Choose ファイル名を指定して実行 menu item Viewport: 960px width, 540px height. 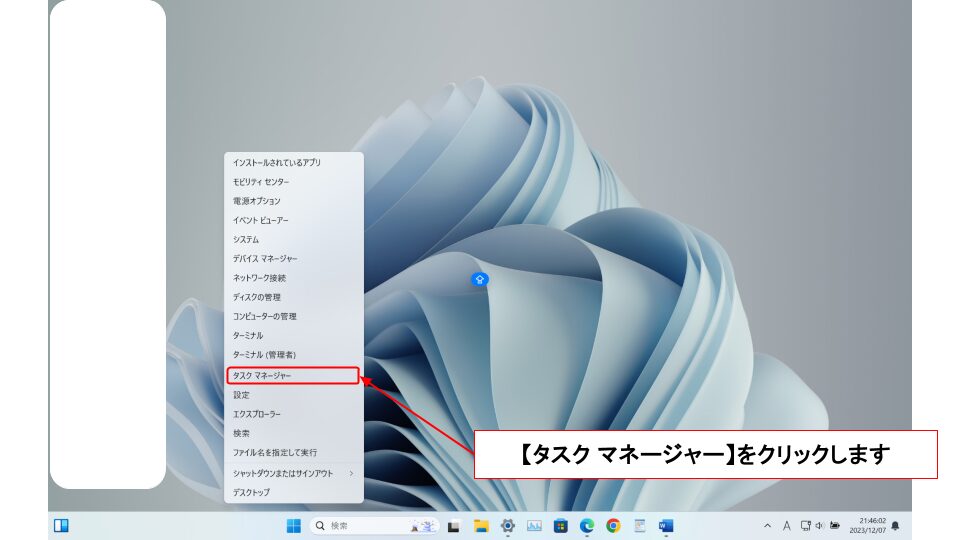(275, 453)
